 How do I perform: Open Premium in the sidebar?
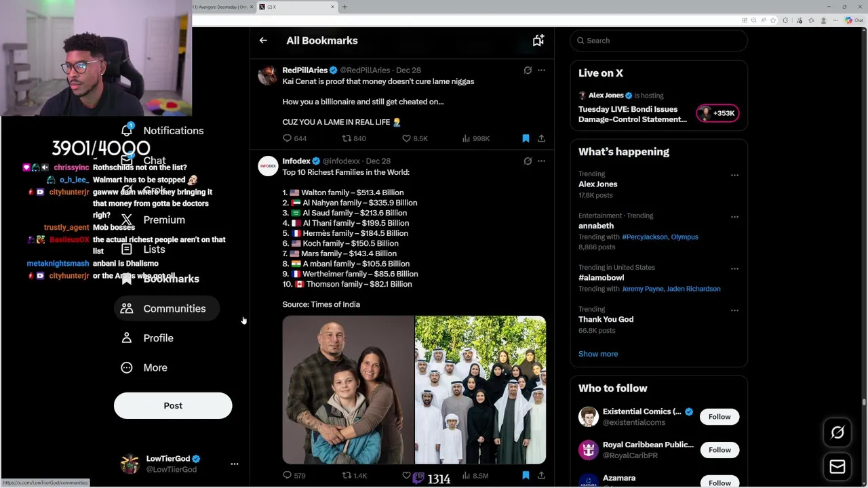pos(153,220)
